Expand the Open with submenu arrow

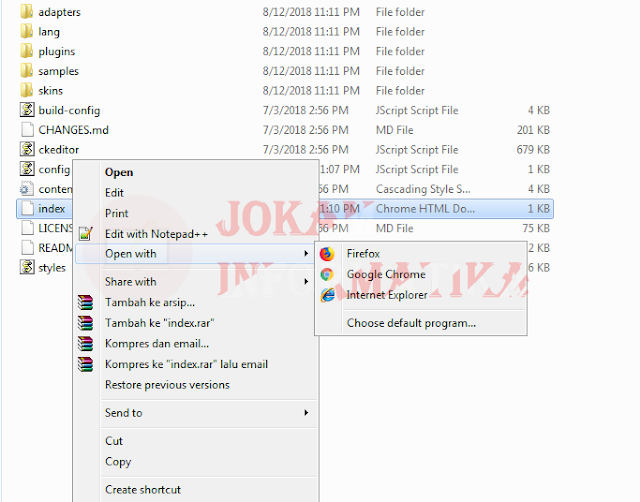point(306,253)
